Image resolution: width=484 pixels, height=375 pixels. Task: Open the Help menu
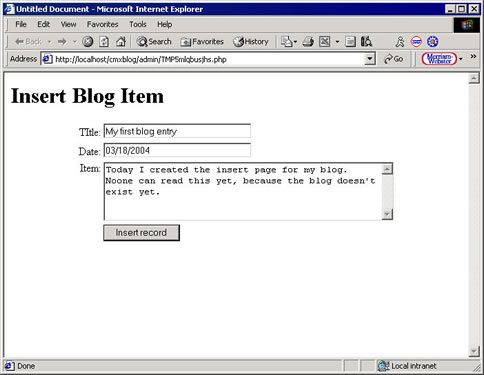tap(165, 24)
